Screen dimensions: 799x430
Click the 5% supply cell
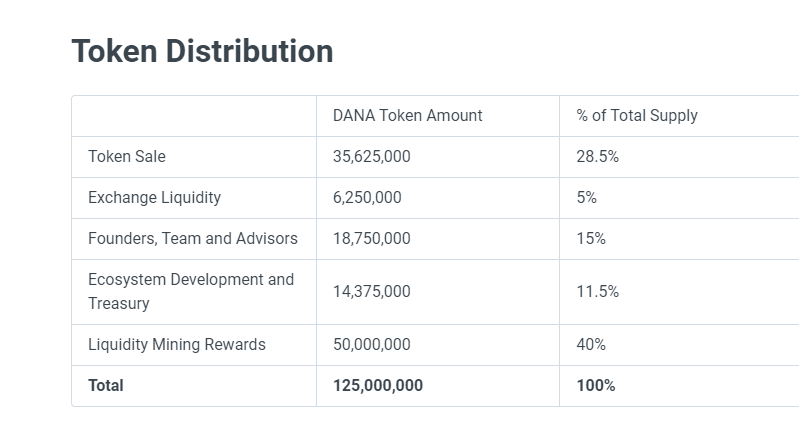click(x=587, y=198)
